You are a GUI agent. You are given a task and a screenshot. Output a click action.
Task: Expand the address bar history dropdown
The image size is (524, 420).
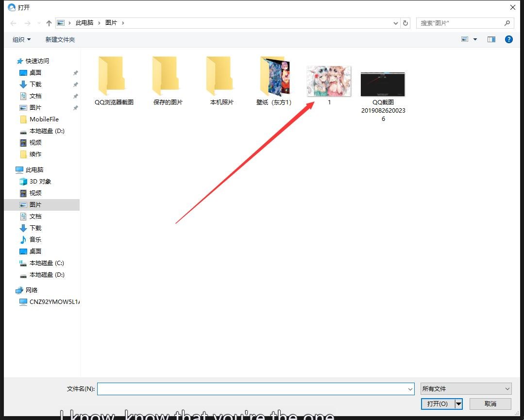pos(396,23)
